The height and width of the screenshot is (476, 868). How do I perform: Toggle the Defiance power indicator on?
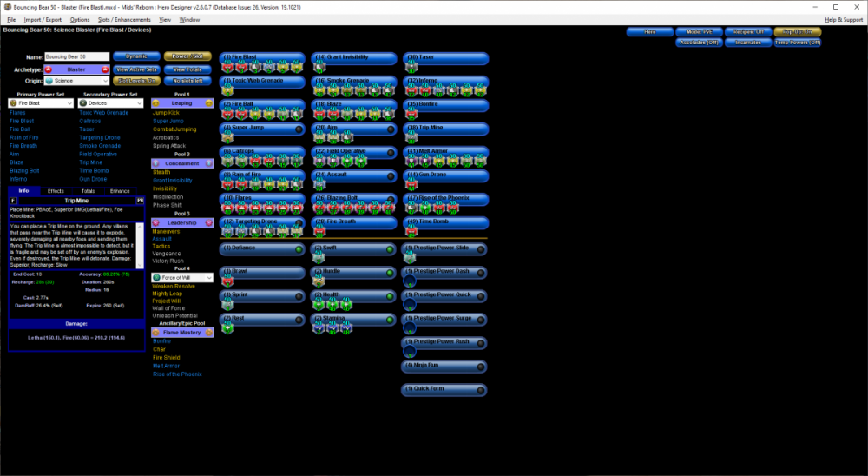tap(298, 249)
